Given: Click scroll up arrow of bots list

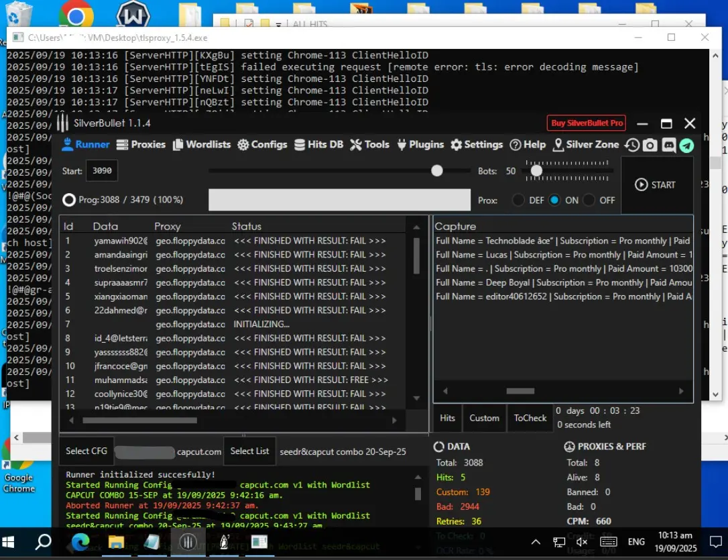Looking at the screenshot, I should point(416,227).
